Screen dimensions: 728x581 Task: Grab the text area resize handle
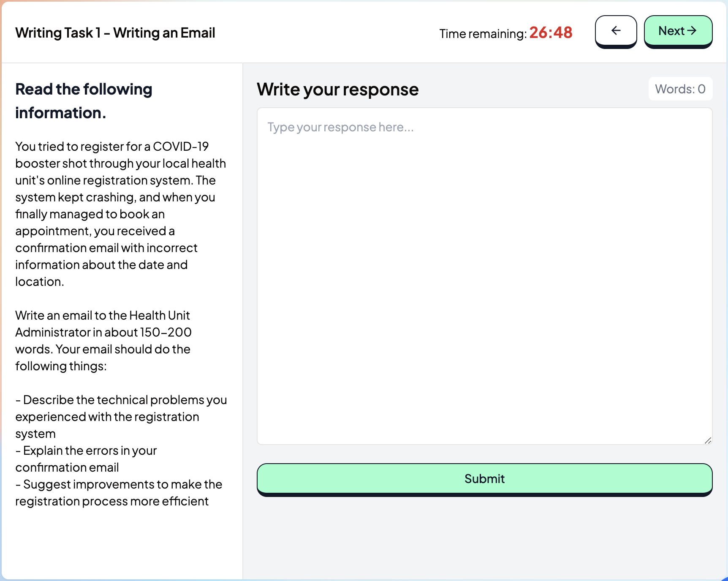(708, 440)
